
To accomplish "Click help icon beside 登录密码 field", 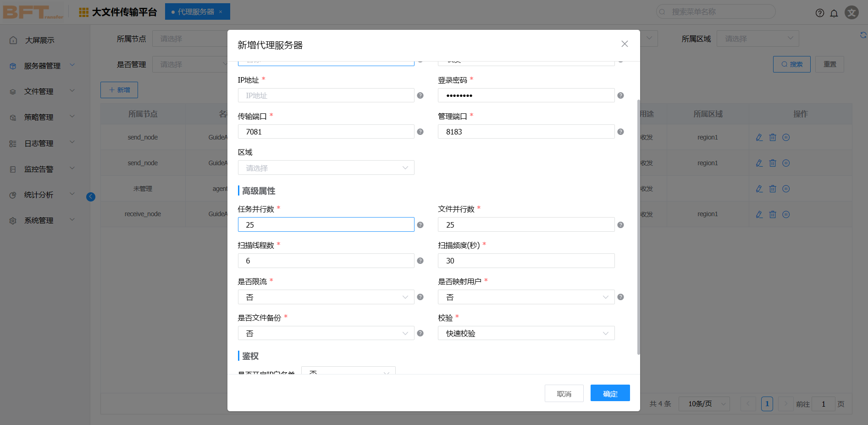I will tap(620, 95).
